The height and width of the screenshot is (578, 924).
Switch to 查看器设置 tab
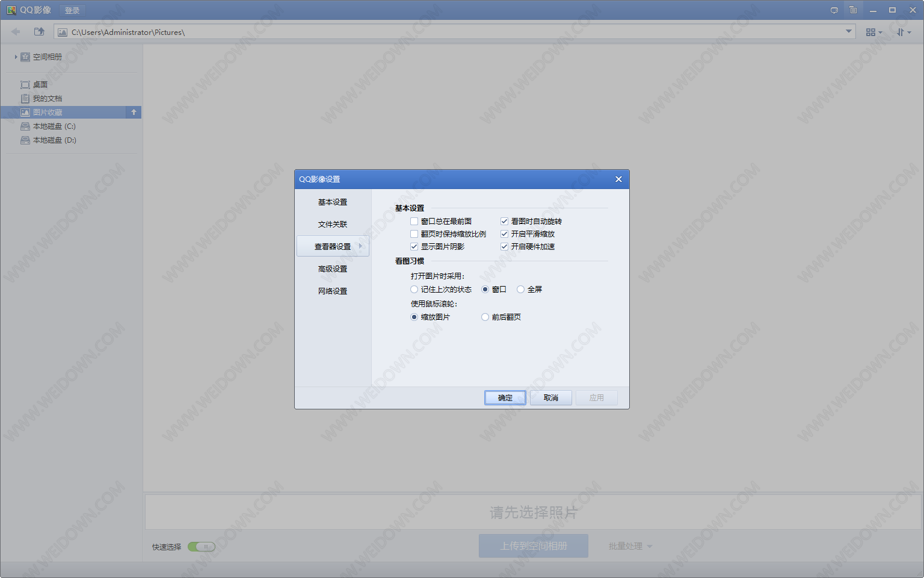point(333,246)
